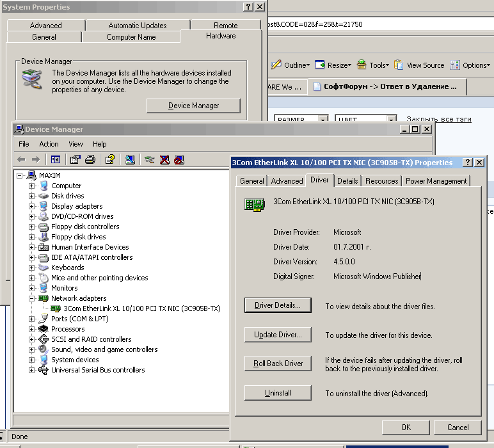The height and width of the screenshot is (448, 494).
Task: Expand the Disk drives node
Action: pos(31,196)
